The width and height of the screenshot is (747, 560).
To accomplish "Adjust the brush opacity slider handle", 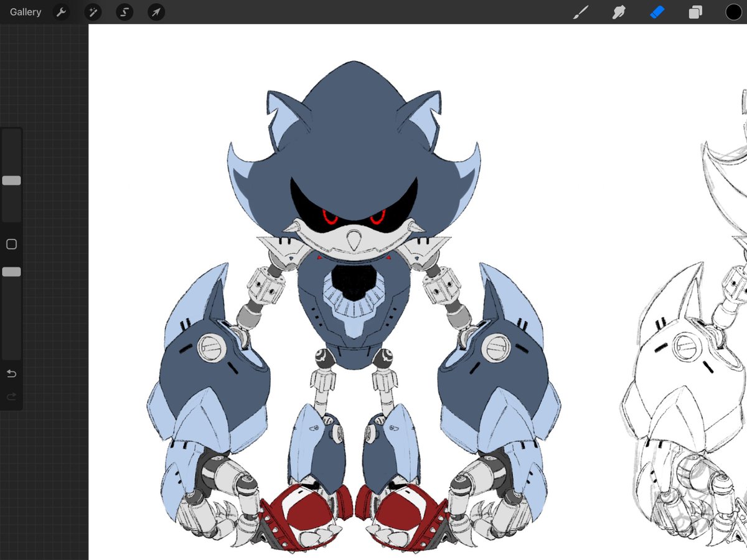I will coord(11,272).
